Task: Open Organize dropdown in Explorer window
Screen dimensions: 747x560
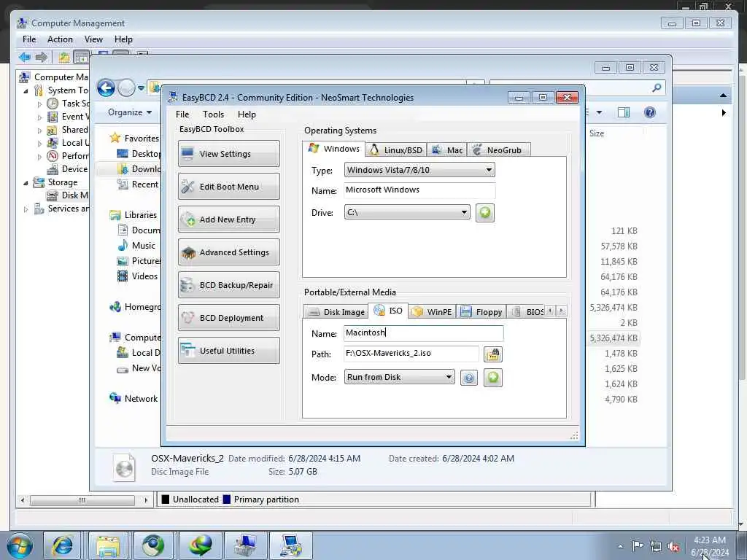Action: click(130, 112)
